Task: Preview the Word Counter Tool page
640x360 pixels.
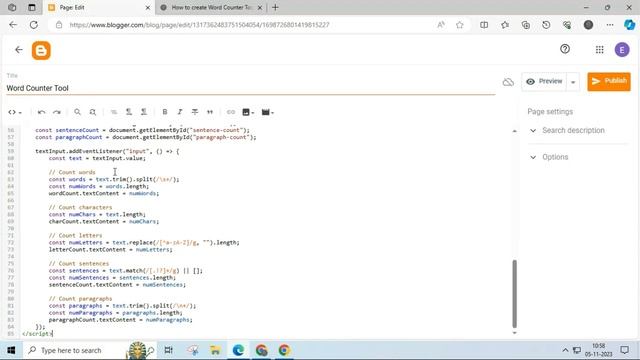Action: (544, 82)
